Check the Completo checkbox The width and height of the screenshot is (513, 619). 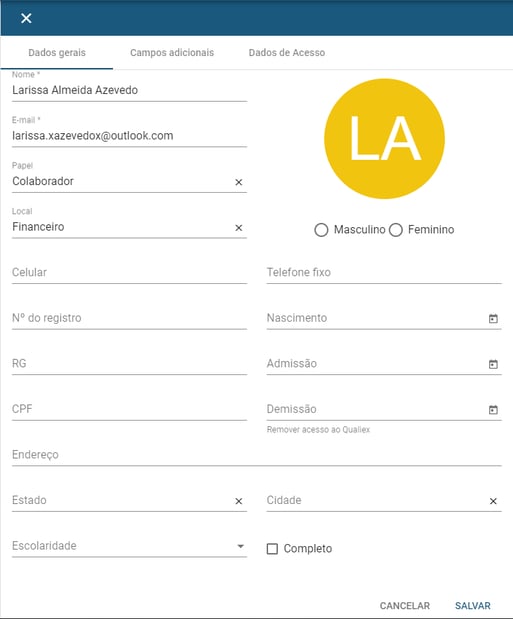(272, 549)
